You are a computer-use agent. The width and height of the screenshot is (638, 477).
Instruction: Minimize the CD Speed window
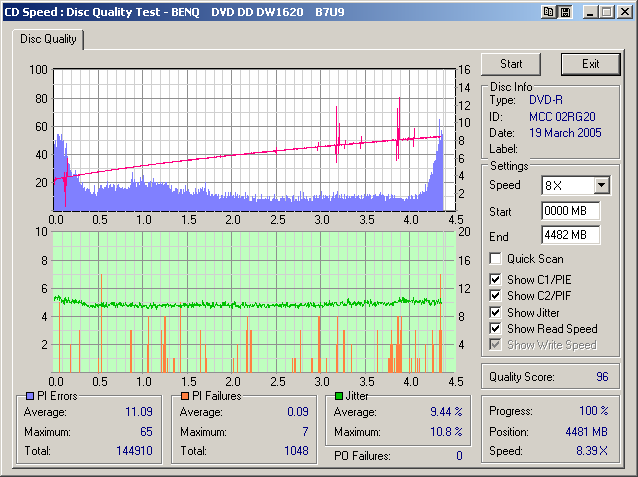(x=587, y=11)
